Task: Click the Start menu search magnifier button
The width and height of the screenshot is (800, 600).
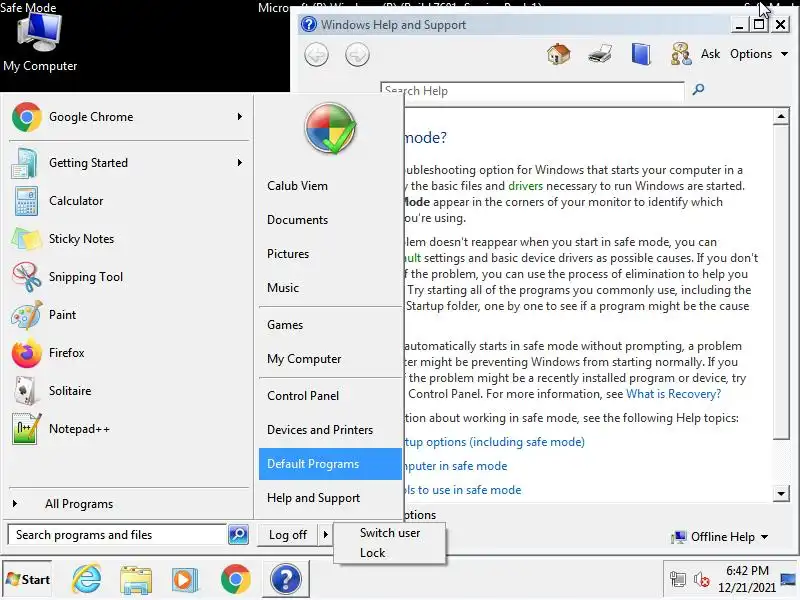Action: tap(238, 535)
